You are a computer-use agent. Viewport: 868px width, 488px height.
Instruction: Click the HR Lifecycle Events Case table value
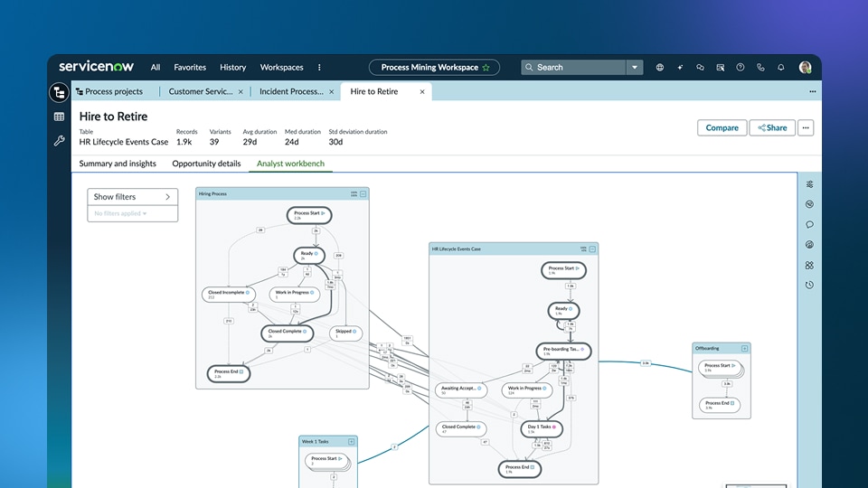(124, 142)
